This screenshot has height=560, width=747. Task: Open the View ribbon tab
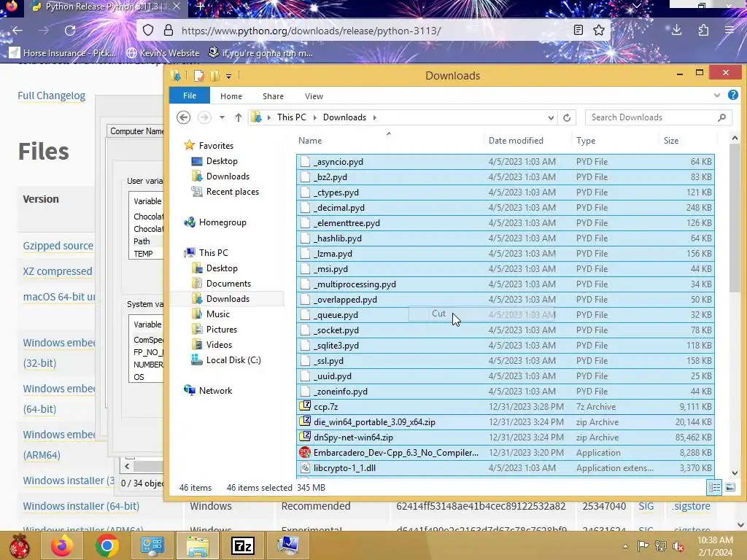click(x=314, y=96)
